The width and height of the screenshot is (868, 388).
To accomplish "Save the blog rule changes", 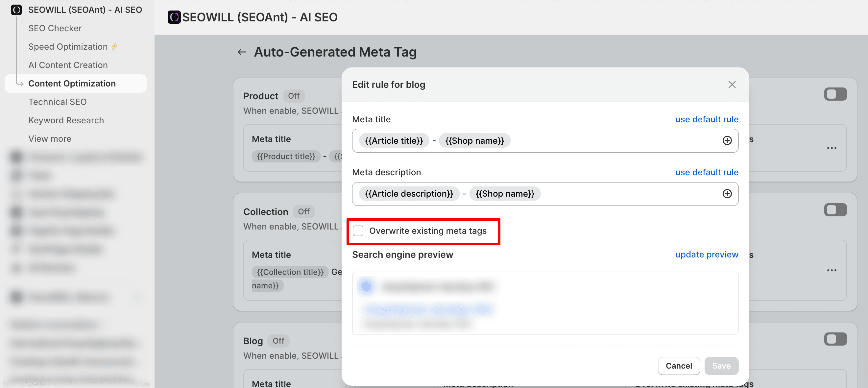I will point(721,366).
